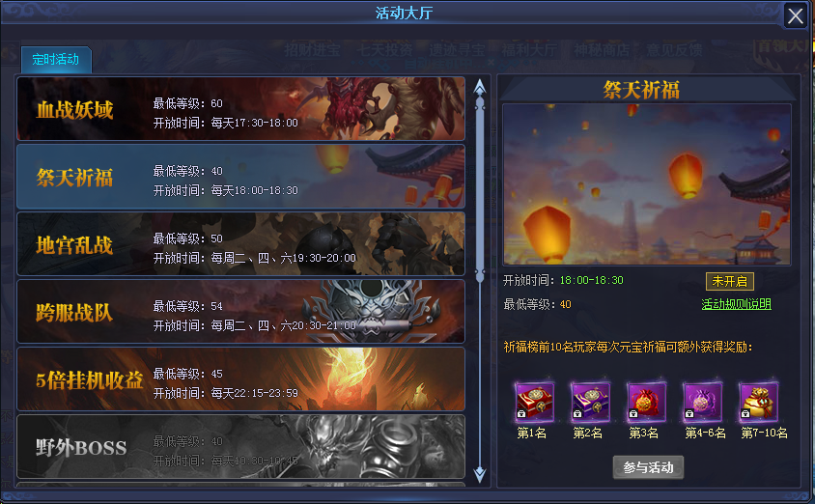Open the 活动规则说明 link
Screen dimensions: 815x504
[x=736, y=304]
